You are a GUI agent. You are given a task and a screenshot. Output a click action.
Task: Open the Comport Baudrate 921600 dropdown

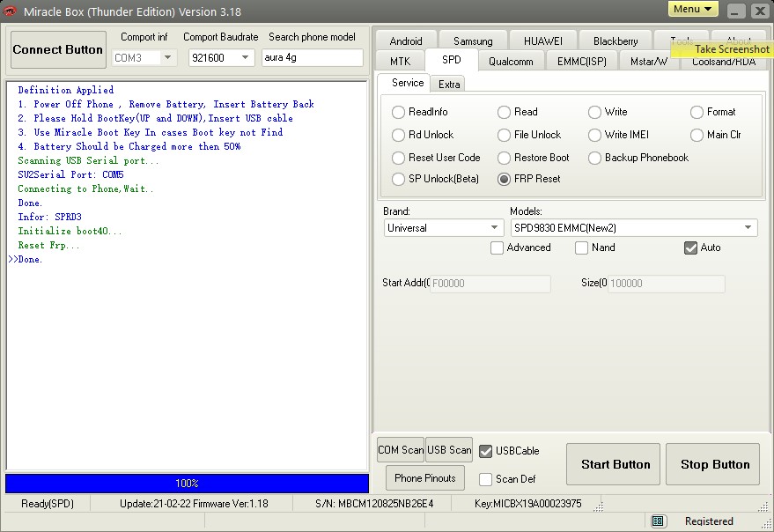[x=245, y=58]
